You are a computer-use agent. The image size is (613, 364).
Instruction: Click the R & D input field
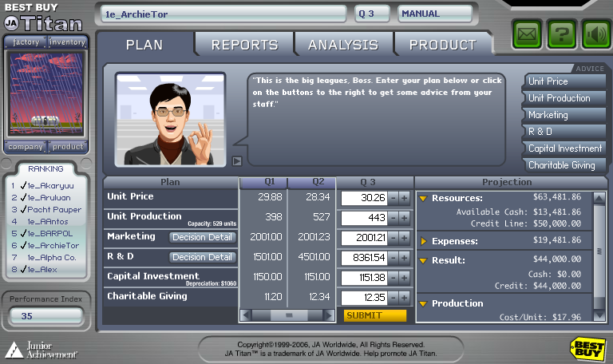pos(364,258)
